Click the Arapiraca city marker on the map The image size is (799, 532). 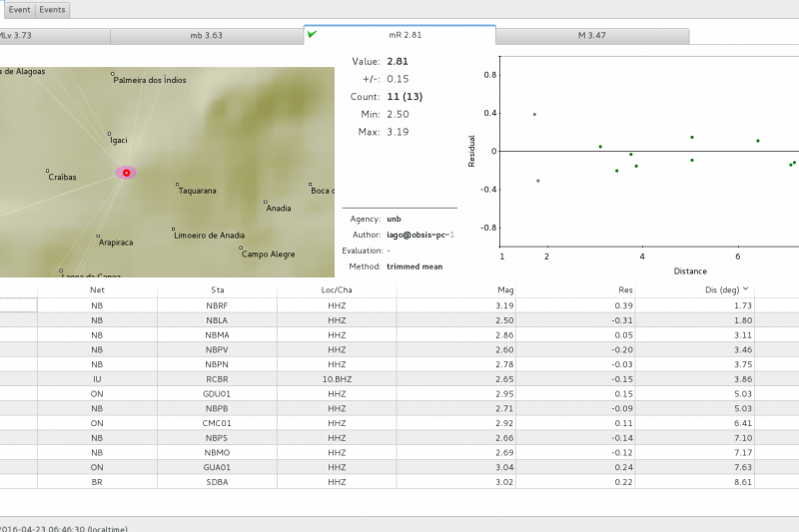(x=98, y=237)
